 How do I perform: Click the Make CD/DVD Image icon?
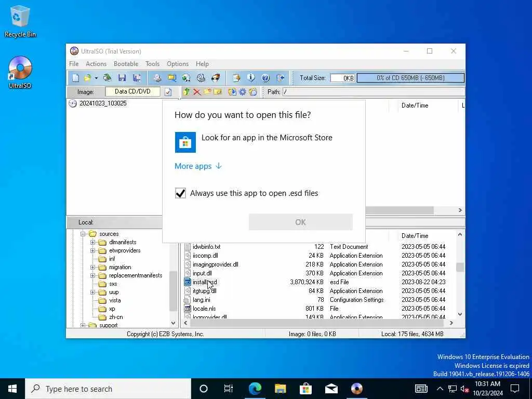click(157, 78)
